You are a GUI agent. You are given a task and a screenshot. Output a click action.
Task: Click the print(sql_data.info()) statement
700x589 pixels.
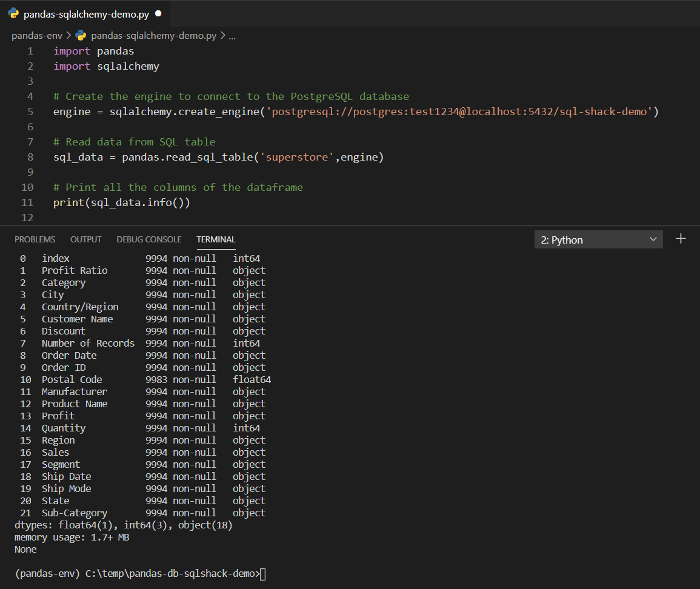coord(122,202)
